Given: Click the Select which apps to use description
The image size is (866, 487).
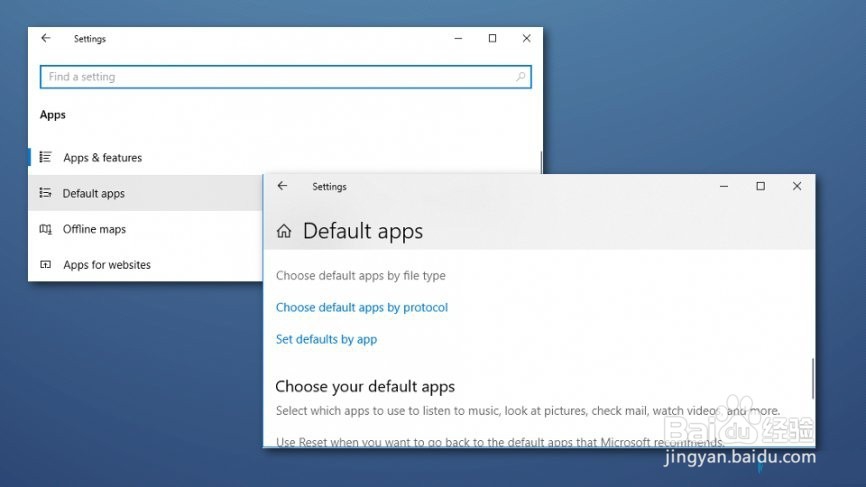Looking at the screenshot, I should point(527,411).
